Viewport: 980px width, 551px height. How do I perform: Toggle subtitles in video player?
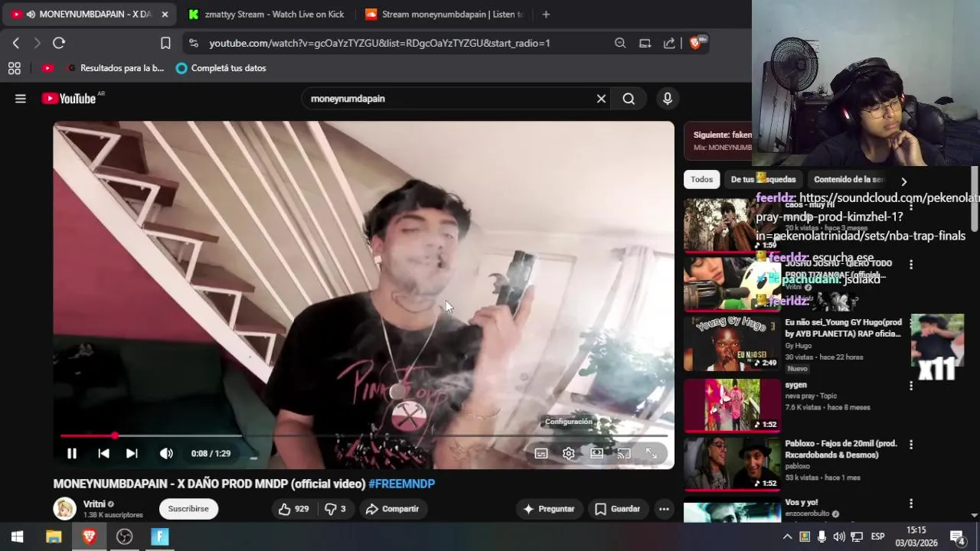coord(541,454)
